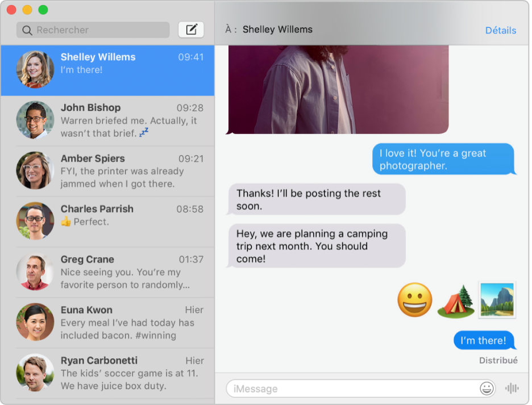This screenshot has width=532, height=405.
Task: Click the 09:21 timestamp on Amber Spiers
Action: 191,158
